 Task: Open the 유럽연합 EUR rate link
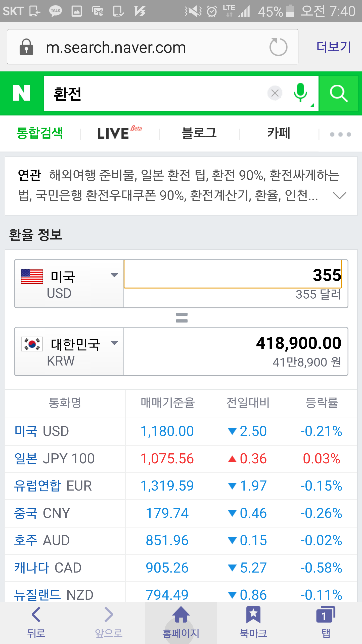click(x=53, y=486)
